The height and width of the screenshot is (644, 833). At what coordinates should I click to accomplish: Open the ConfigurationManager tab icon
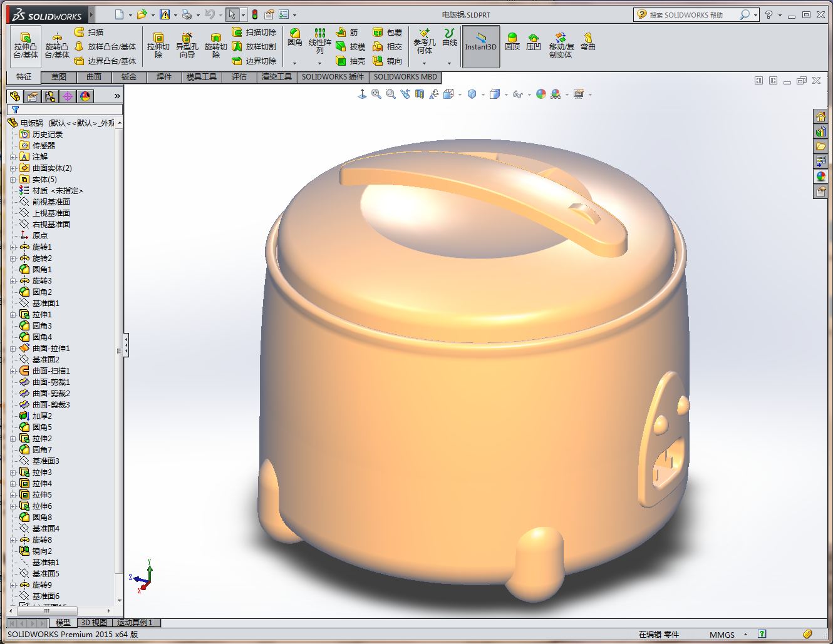click(50, 96)
